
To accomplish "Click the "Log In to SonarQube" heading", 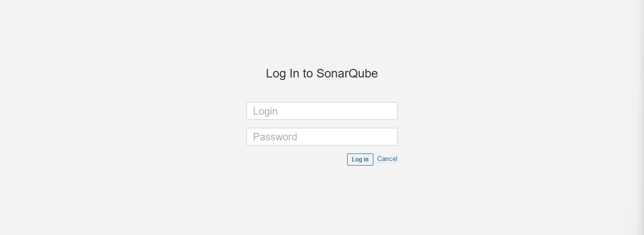I will [x=321, y=73].
